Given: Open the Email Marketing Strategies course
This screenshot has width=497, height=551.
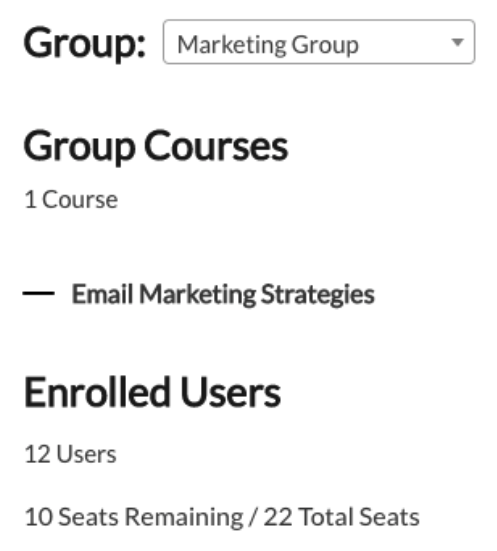Looking at the screenshot, I should [223, 294].
